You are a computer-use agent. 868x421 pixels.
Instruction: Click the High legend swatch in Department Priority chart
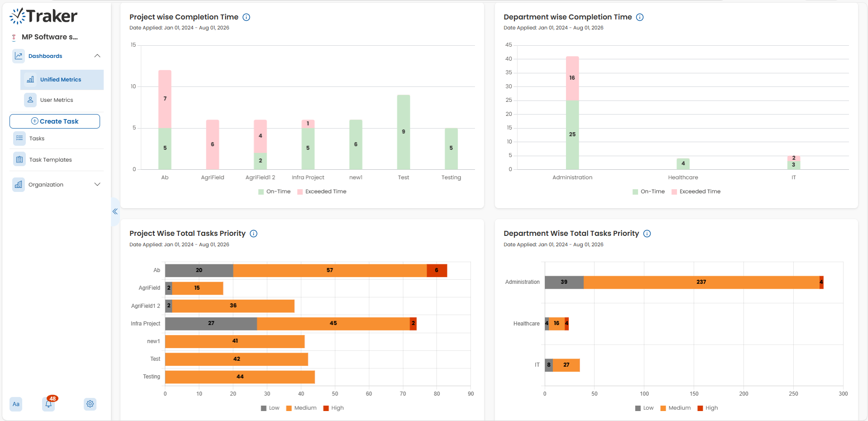700,408
